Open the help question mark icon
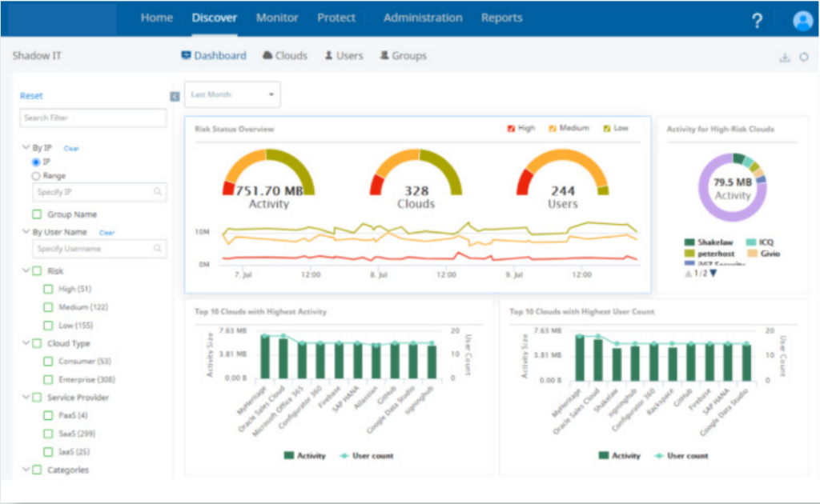This screenshot has height=504, width=820. click(757, 20)
